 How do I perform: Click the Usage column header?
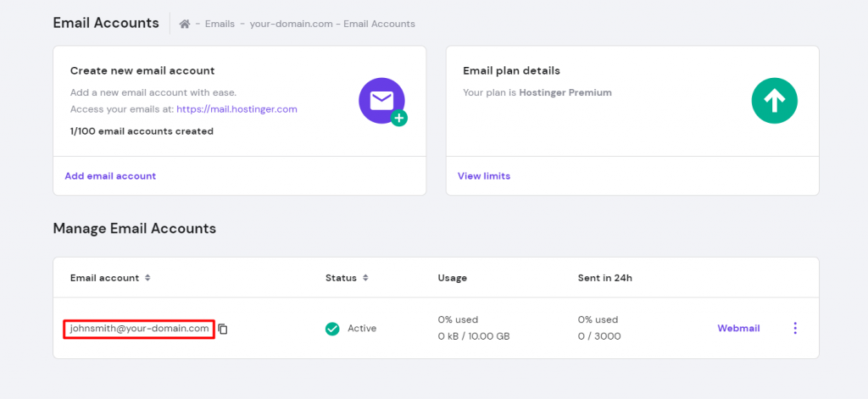[452, 278]
